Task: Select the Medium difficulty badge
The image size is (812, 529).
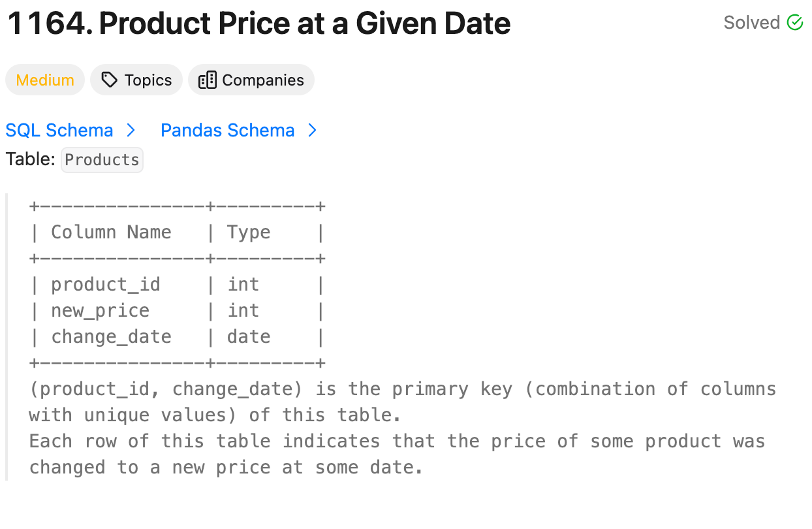Action: coord(45,80)
